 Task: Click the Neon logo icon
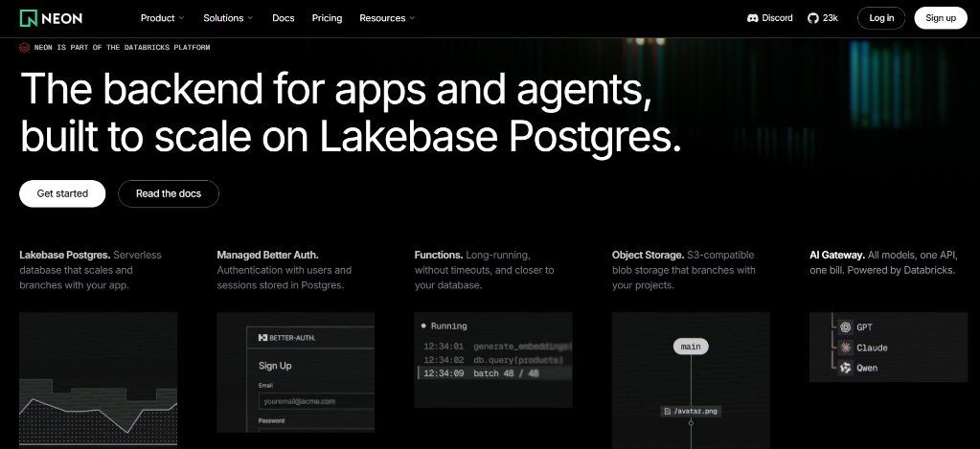pyautogui.click(x=29, y=18)
